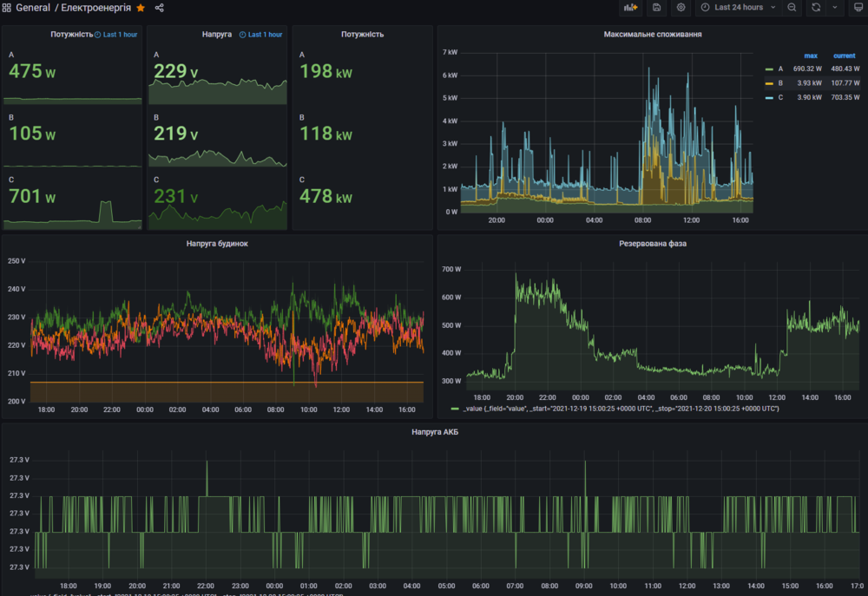This screenshot has width=868, height=596.
Task: Zoom out the time range
Action: pos(792,8)
